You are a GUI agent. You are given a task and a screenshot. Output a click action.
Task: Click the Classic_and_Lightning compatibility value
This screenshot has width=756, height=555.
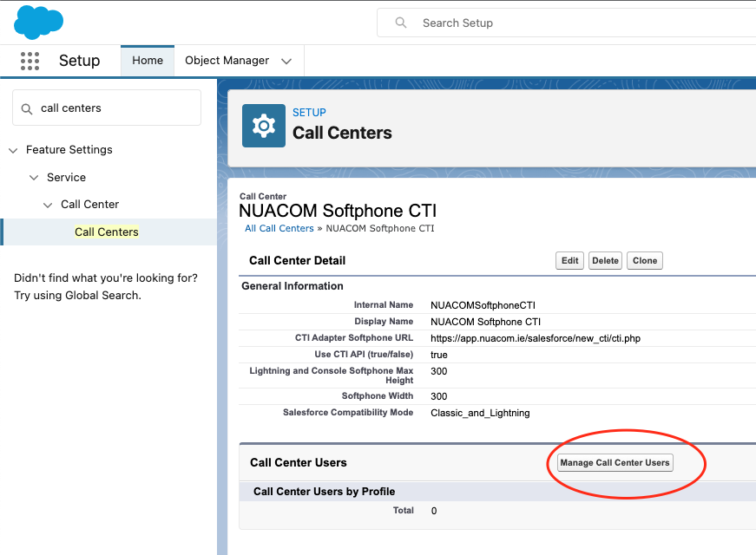tap(480, 413)
